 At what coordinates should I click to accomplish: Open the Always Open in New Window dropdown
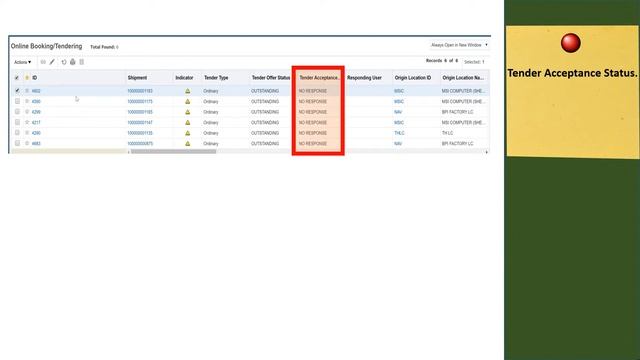459,45
